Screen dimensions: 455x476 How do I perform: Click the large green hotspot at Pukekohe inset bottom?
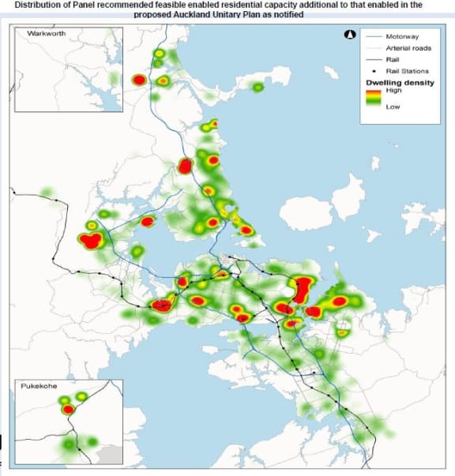70,444
